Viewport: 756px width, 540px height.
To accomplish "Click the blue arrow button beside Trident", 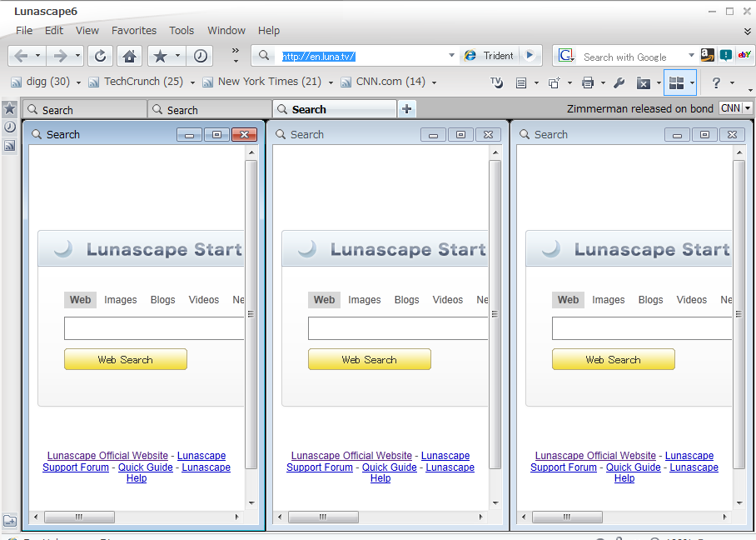I will (530, 55).
